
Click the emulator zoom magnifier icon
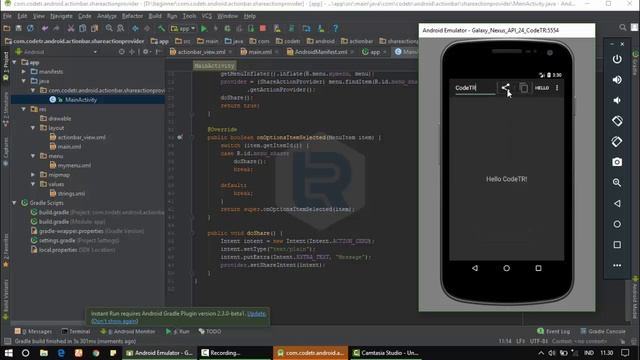(x=617, y=182)
